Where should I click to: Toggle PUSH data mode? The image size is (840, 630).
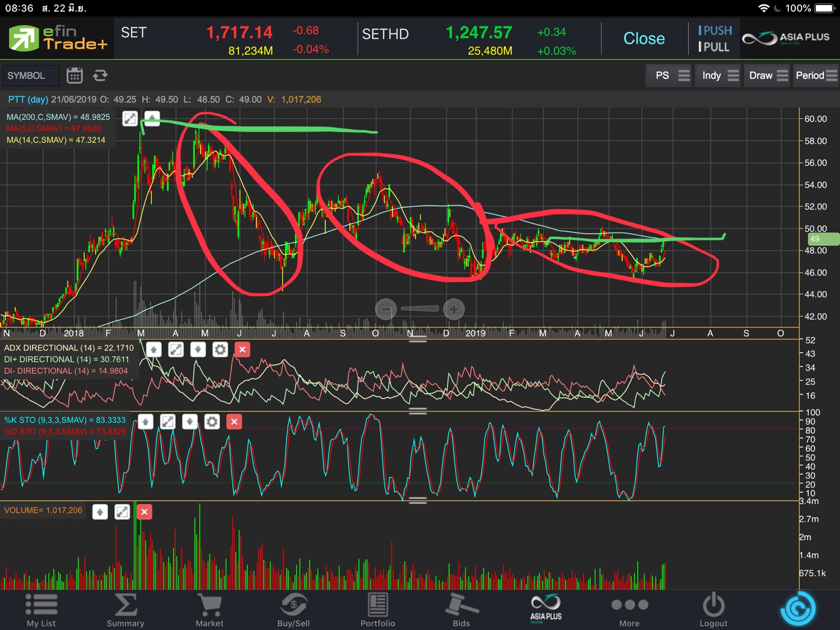point(715,31)
